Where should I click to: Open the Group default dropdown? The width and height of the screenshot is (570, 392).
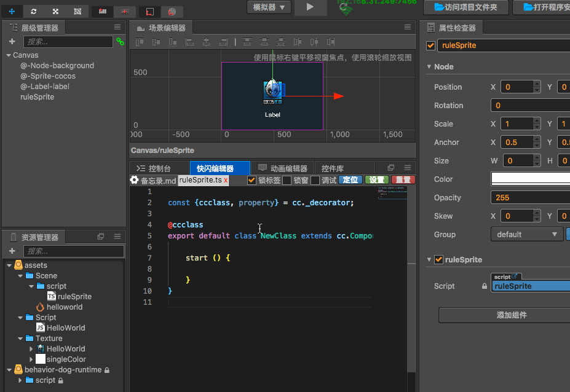click(526, 234)
